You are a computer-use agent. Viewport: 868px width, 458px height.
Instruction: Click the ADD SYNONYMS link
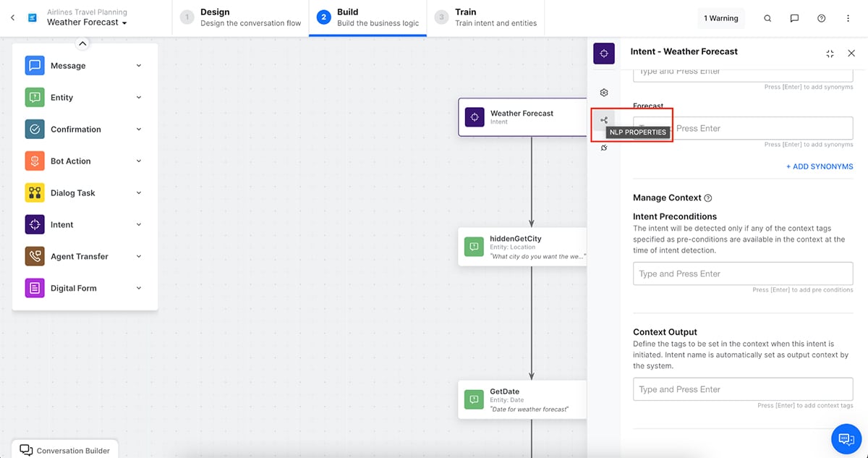point(820,166)
